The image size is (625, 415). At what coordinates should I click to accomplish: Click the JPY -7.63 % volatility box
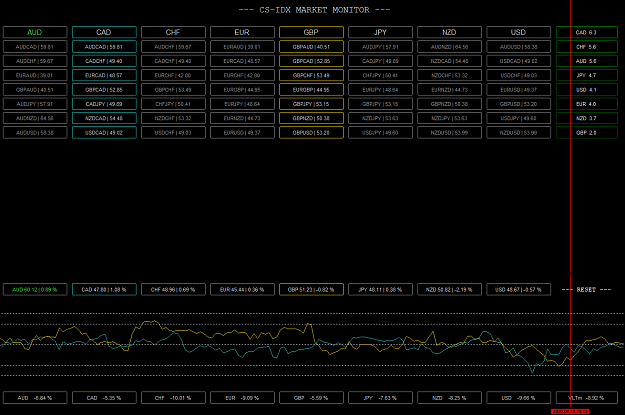coord(380,398)
